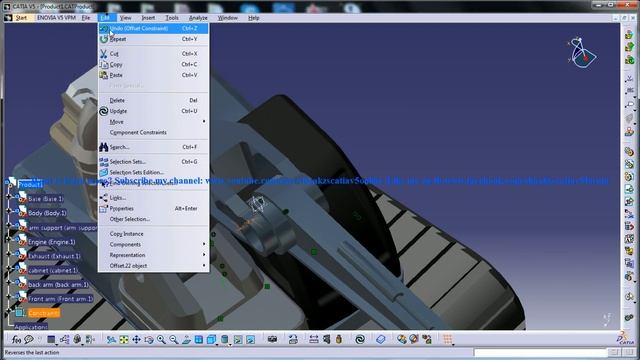Click the Fit All In icon
Image resolution: width=640 pixels, height=360 pixels.
pos(124,339)
